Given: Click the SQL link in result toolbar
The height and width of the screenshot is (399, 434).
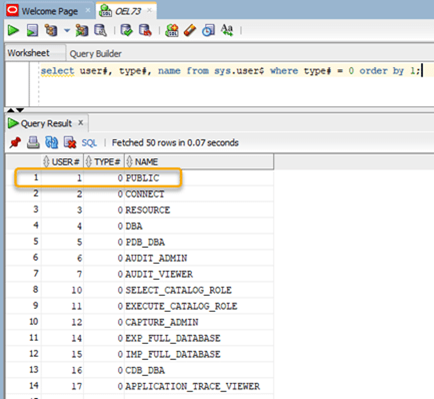Looking at the screenshot, I should pyautogui.click(x=89, y=143).
